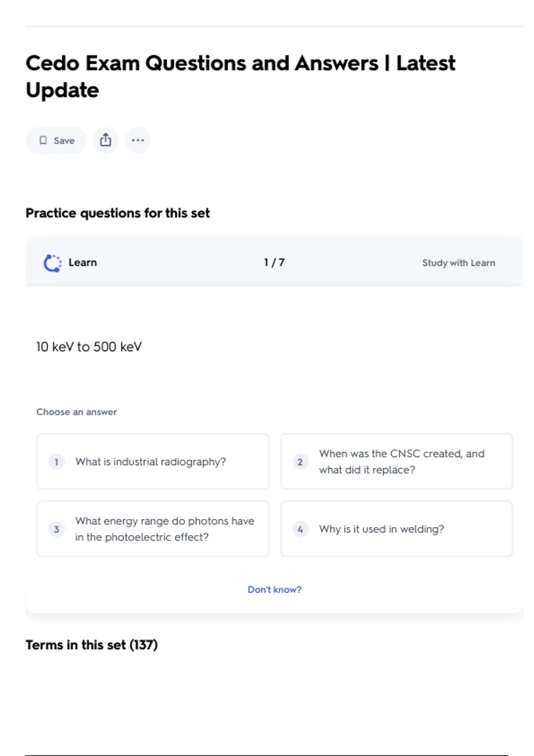This screenshot has width=534, height=756.
Task: Click the Save bookmark button
Action: click(56, 141)
